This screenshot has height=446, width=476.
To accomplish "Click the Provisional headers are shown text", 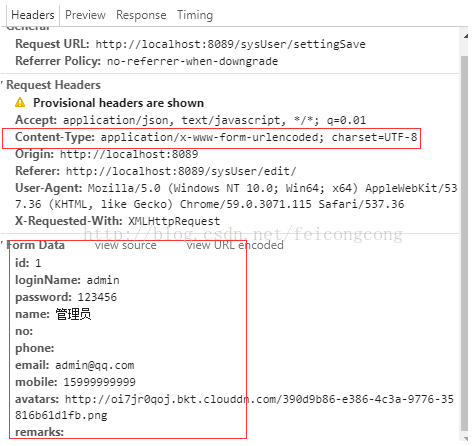I will click(x=118, y=103).
